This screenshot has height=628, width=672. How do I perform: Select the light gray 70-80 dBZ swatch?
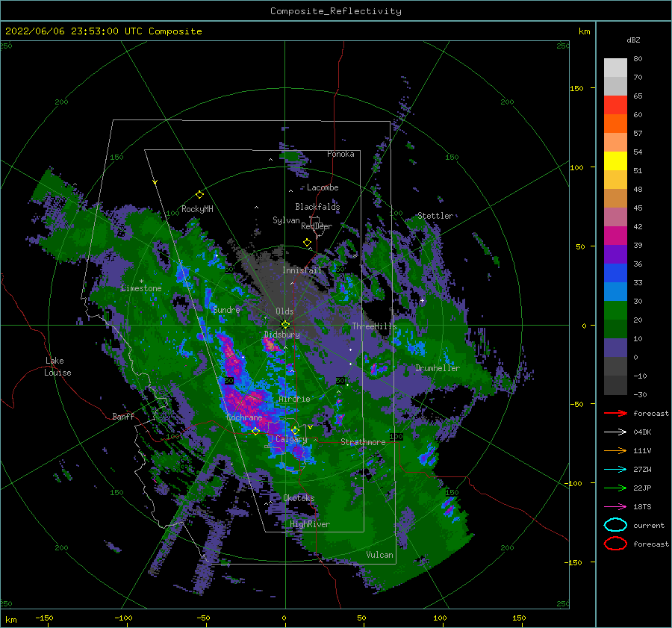click(x=615, y=67)
